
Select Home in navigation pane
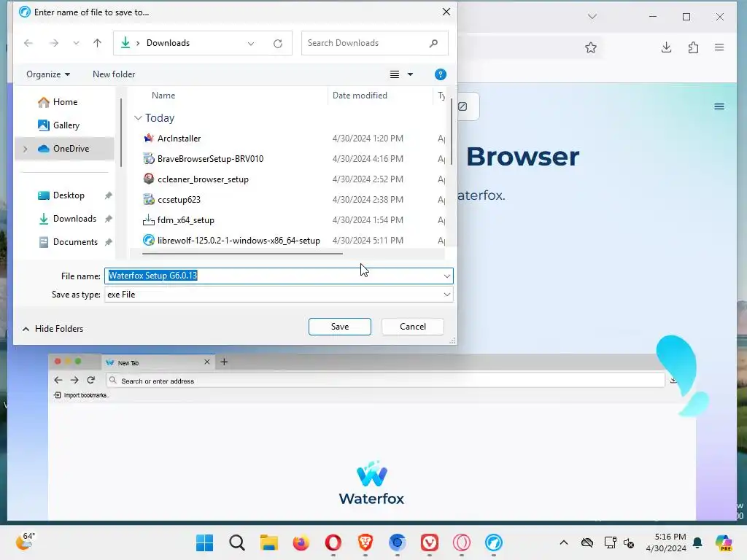click(65, 102)
